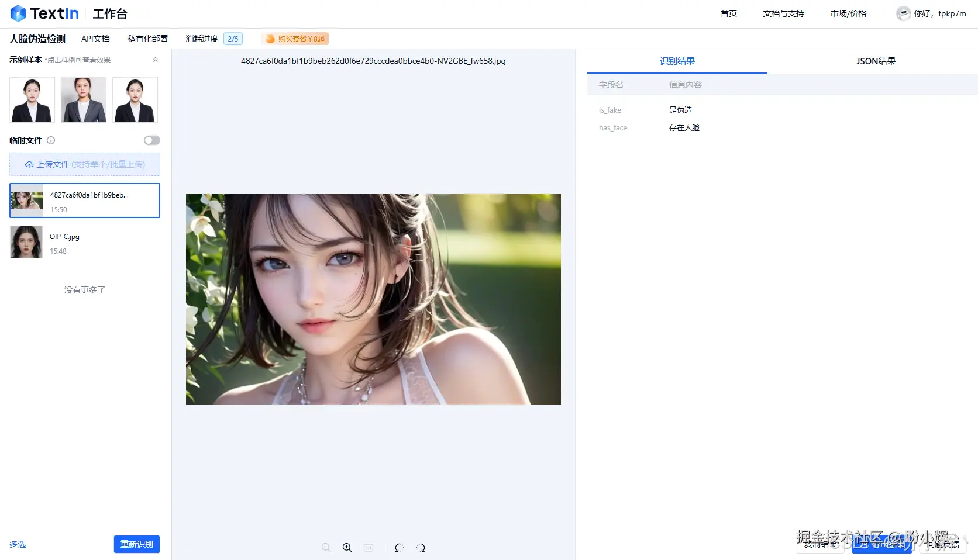
Task: Zoom out of the preview image
Action: click(x=326, y=548)
